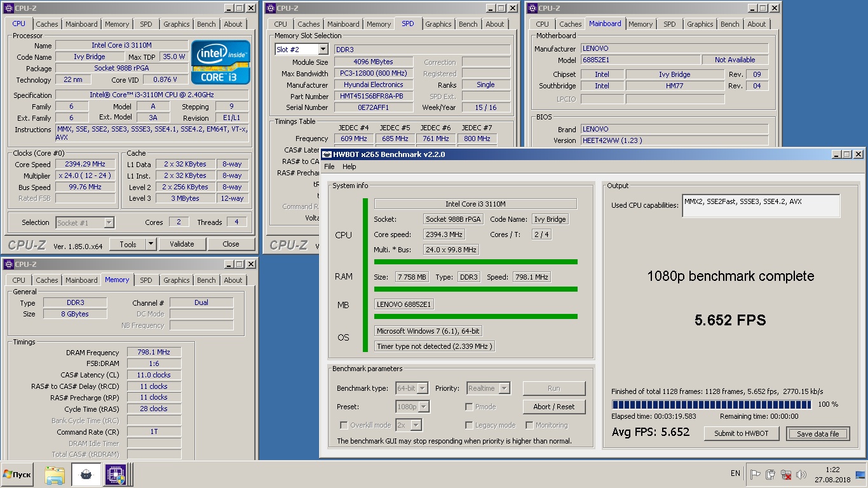Click the 5.652 FPS result text
Screen dimensions: 868x488
coord(730,320)
